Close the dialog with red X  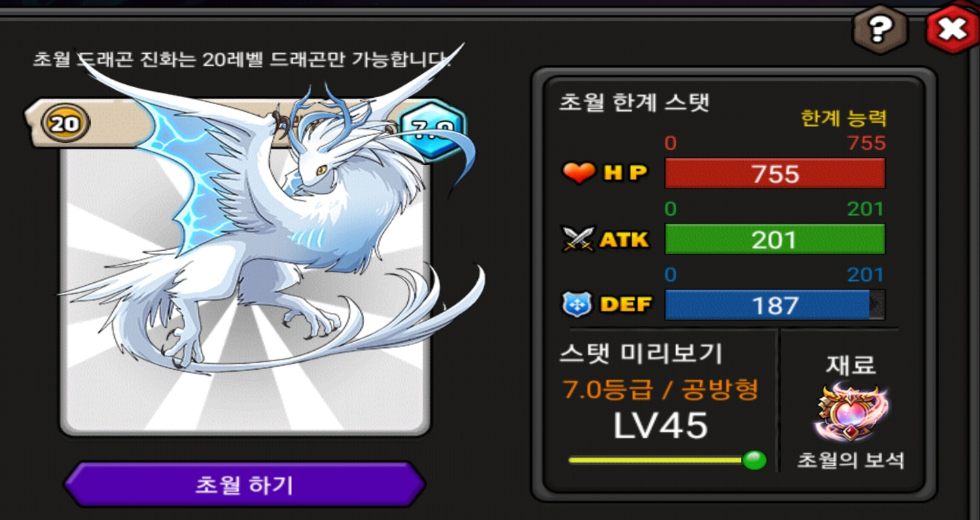click(952, 28)
